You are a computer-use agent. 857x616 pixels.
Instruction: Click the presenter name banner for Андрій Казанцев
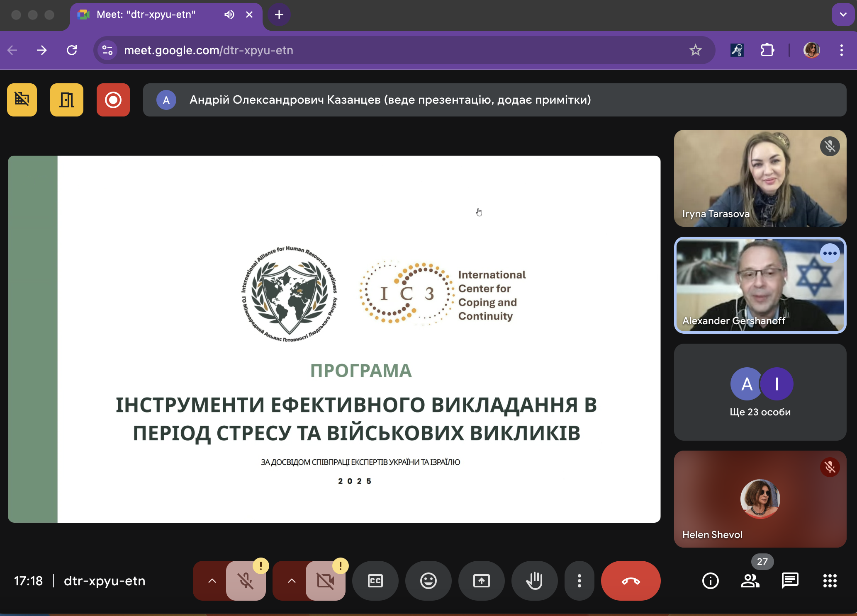(x=495, y=100)
